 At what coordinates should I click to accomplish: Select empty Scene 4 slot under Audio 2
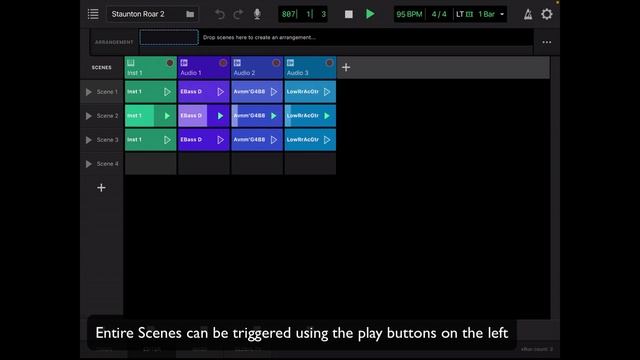click(x=257, y=164)
